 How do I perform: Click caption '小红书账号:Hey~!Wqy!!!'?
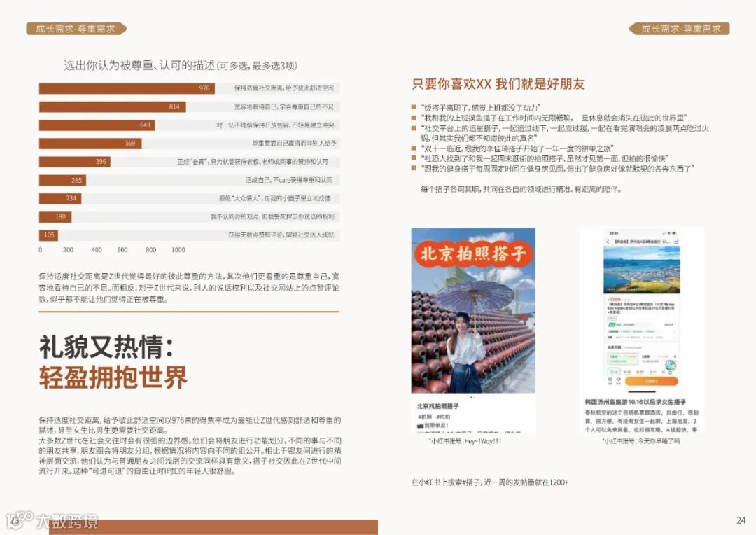click(465, 441)
